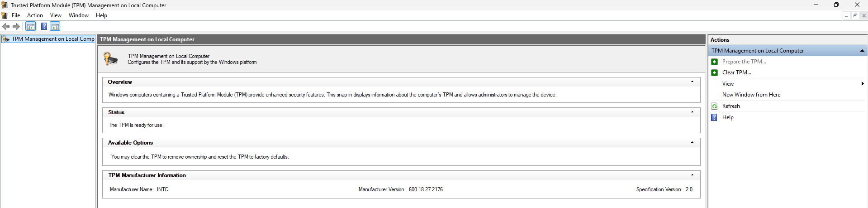
Task: Click the Overview description paragraph
Action: pyautogui.click(x=332, y=95)
